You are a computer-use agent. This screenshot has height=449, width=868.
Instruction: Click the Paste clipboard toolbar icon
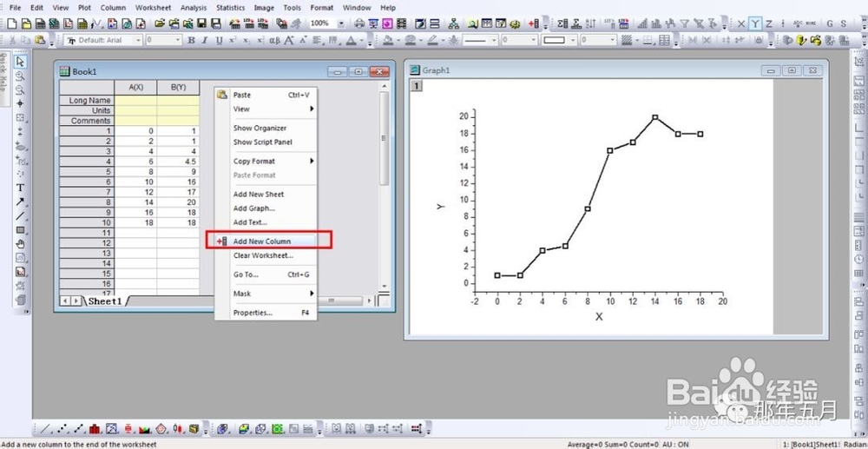tap(40, 40)
